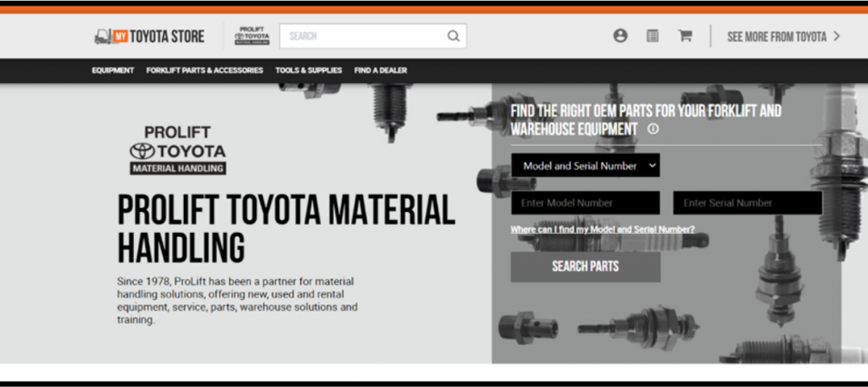Click the 'Since 1978, ProLift has been' paragraph
Viewport: 868px width, 387px height.
pos(237,301)
